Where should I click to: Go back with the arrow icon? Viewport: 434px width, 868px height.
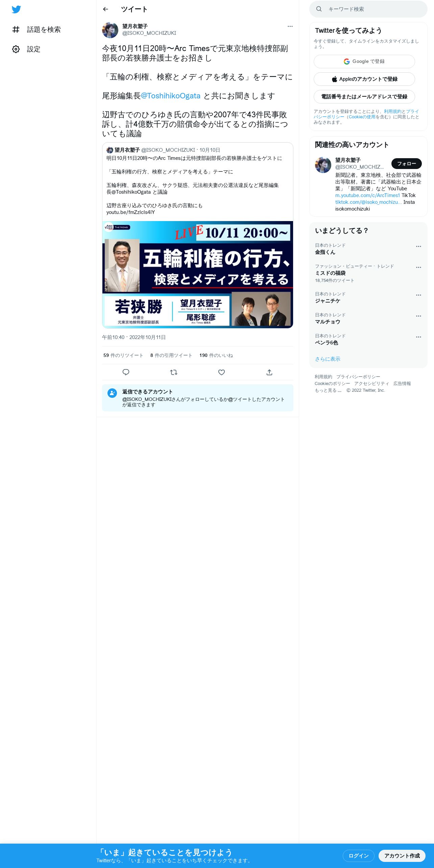105,9
